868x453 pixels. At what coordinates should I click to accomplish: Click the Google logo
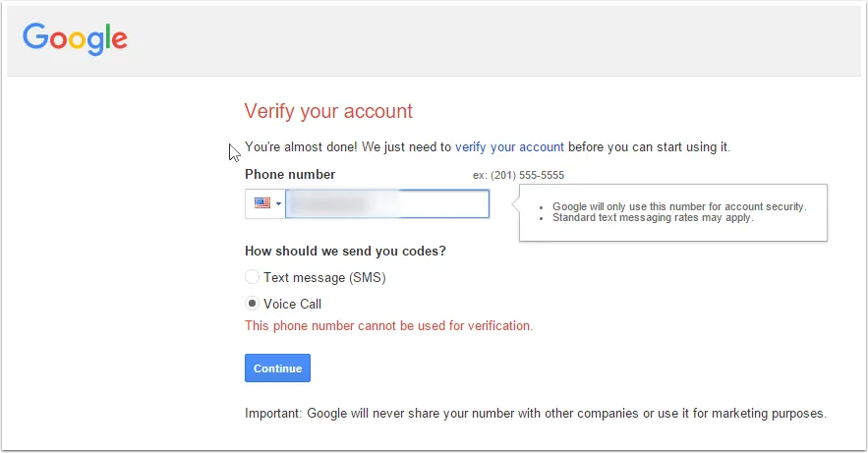tap(75, 38)
